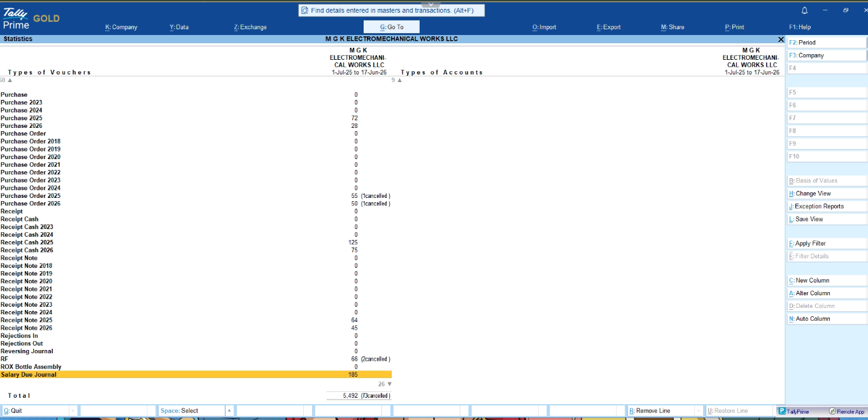
Task: Open the O: Import menu
Action: pyautogui.click(x=544, y=27)
